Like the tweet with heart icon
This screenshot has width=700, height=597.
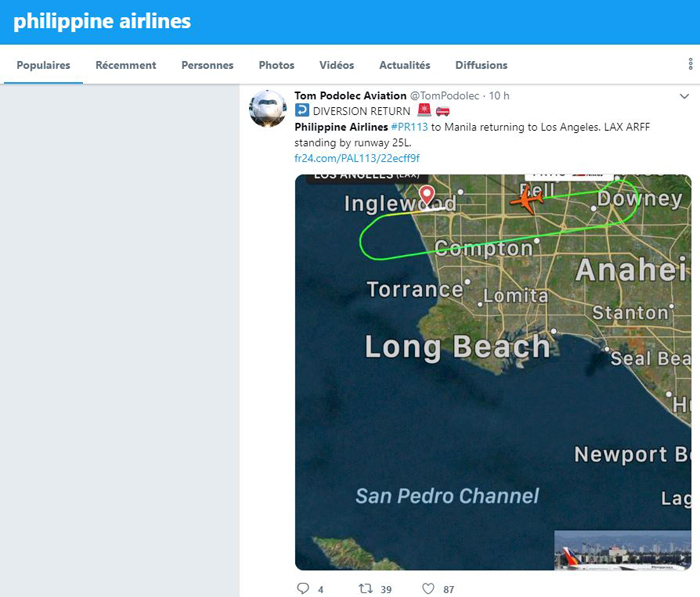(429, 589)
